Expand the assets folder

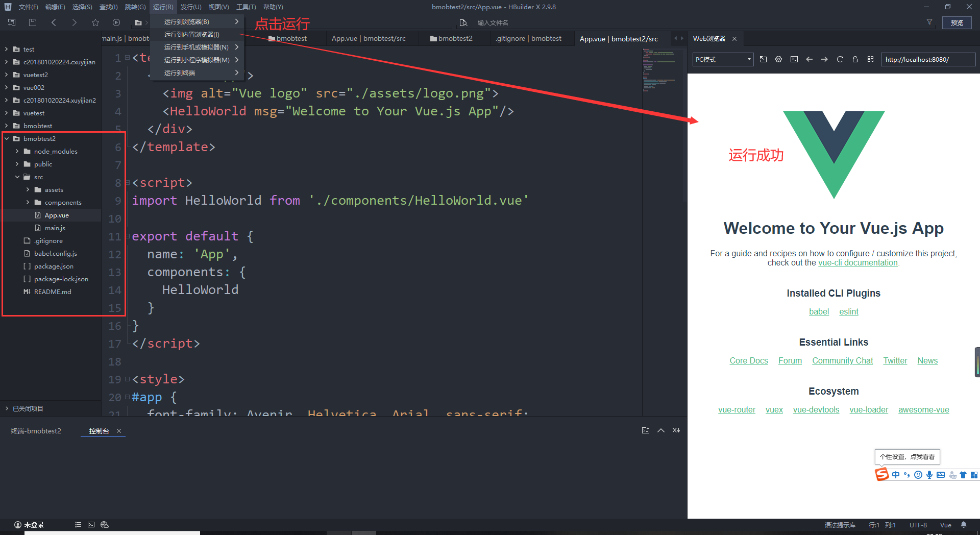[28, 189]
